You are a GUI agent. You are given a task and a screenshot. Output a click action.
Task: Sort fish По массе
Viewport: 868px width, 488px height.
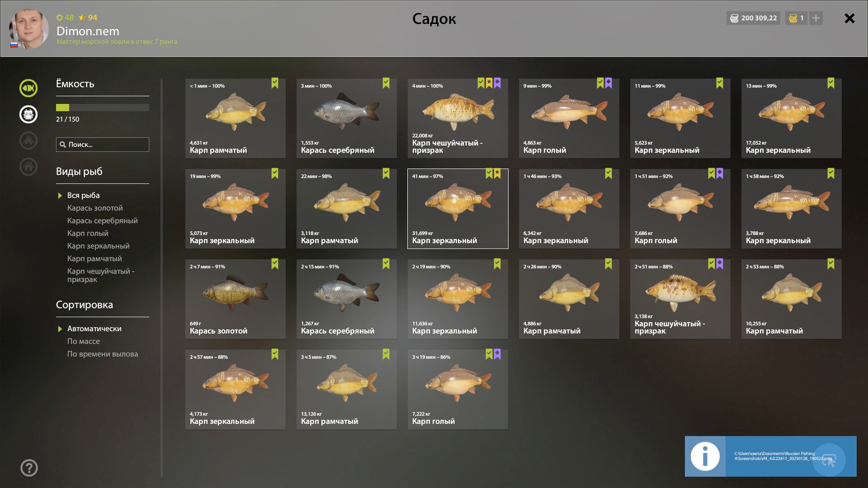click(84, 341)
